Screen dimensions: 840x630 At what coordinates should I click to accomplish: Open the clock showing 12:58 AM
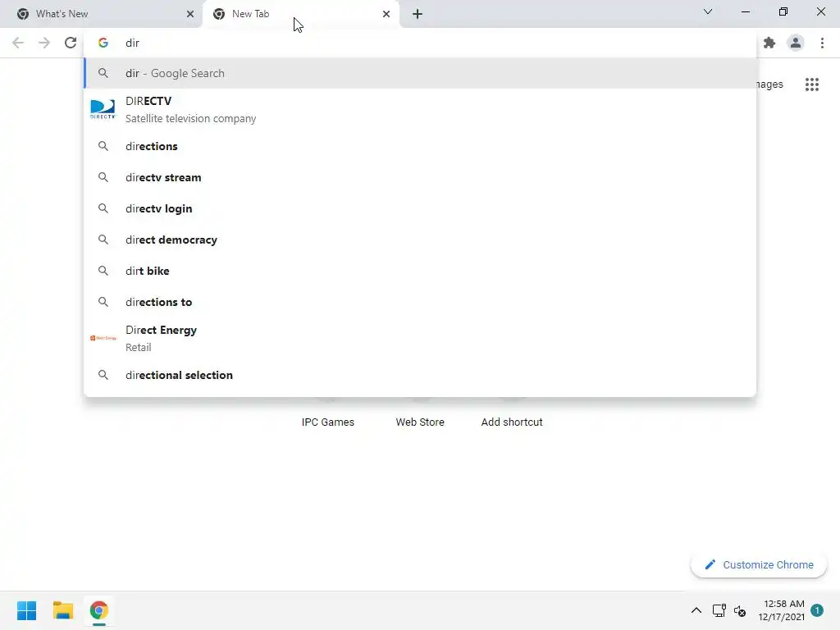(781, 610)
